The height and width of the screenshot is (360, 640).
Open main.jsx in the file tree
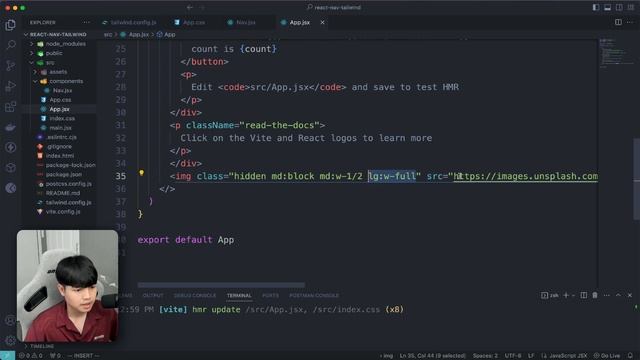[60, 128]
